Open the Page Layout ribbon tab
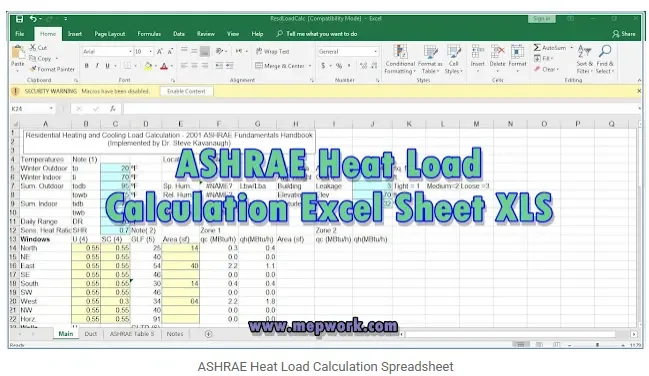649x376 pixels. click(x=110, y=34)
